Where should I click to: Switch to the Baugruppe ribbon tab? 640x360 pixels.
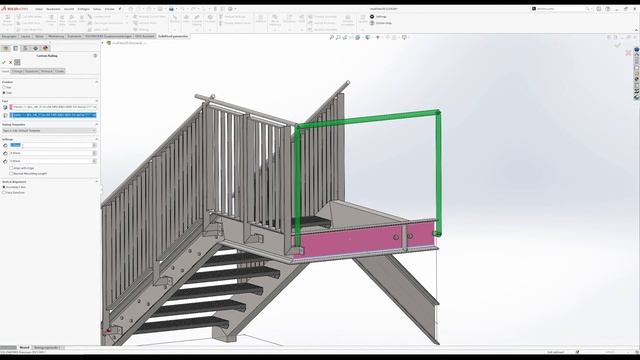[9, 36]
